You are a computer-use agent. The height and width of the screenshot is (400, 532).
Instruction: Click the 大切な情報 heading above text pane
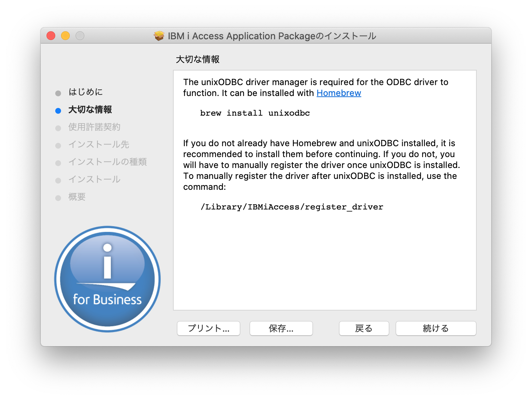point(198,59)
